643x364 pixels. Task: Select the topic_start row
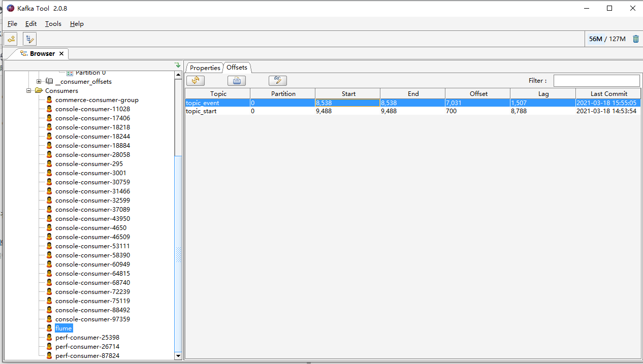coord(413,111)
